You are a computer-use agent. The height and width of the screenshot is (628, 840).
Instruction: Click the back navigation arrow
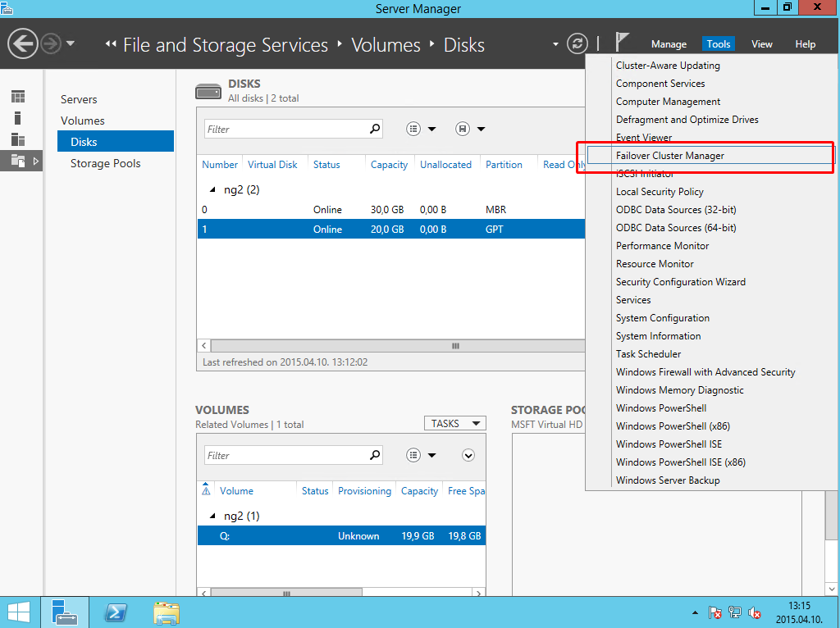pyautogui.click(x=22, y=43)
